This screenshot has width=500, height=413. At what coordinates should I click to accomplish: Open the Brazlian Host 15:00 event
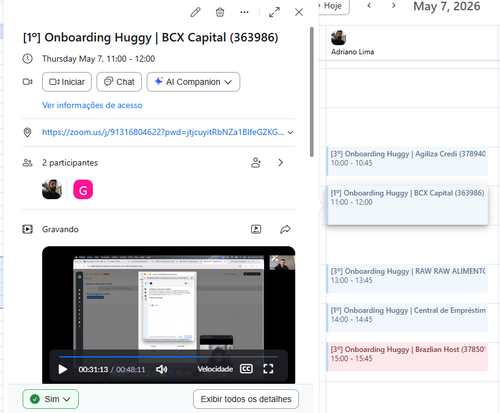click(407, 357)
